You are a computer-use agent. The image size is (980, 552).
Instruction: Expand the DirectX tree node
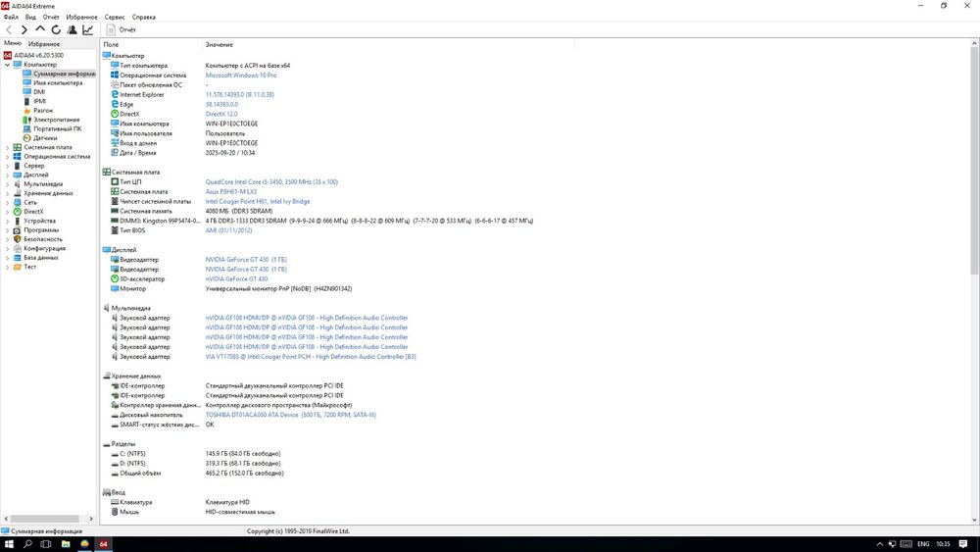pyautogui.click(x=7, y=212)
